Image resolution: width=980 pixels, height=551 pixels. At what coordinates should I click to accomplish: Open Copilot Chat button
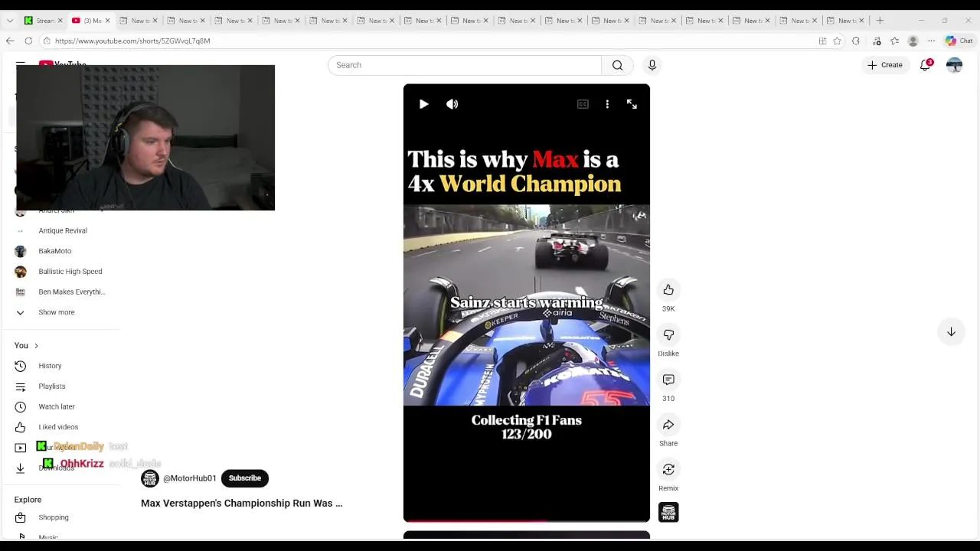tap(959, 41)
